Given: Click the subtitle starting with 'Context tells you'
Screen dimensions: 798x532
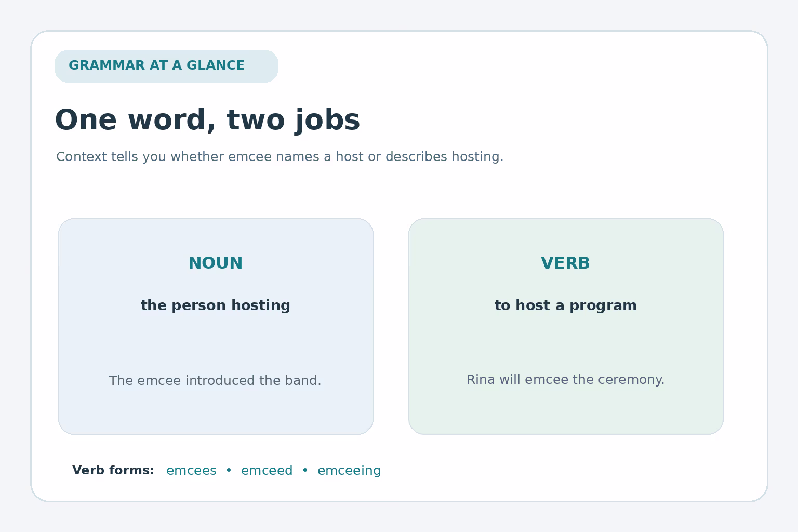Looking at the screenshot, I should click(x=280, y=157).
